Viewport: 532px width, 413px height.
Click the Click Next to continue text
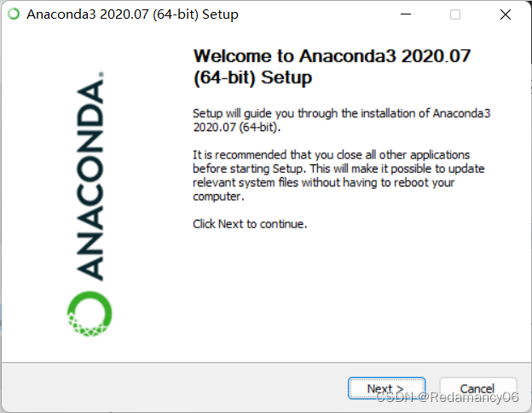pyautogui.click(x=250, y=224)
